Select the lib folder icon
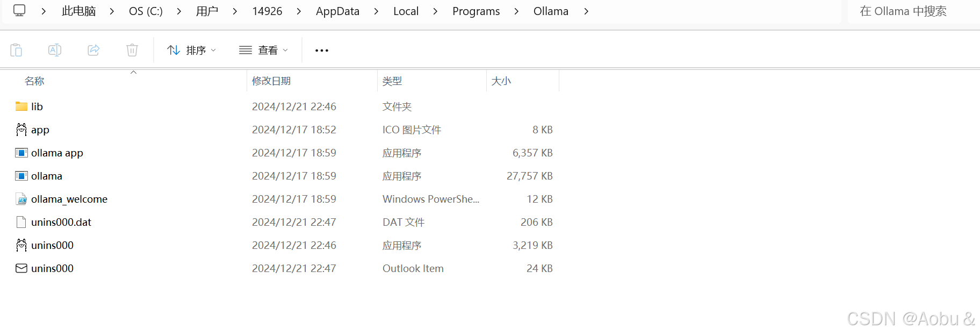This screenshot has height=336, width=980. pos(21,106)
